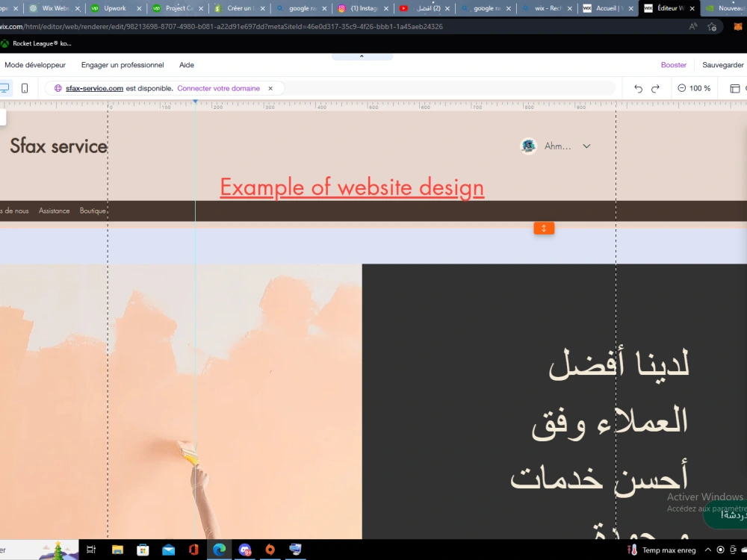The image size is (747, 560).
Task: Show hidden system tray icons
Action: [x=708, y=550]
